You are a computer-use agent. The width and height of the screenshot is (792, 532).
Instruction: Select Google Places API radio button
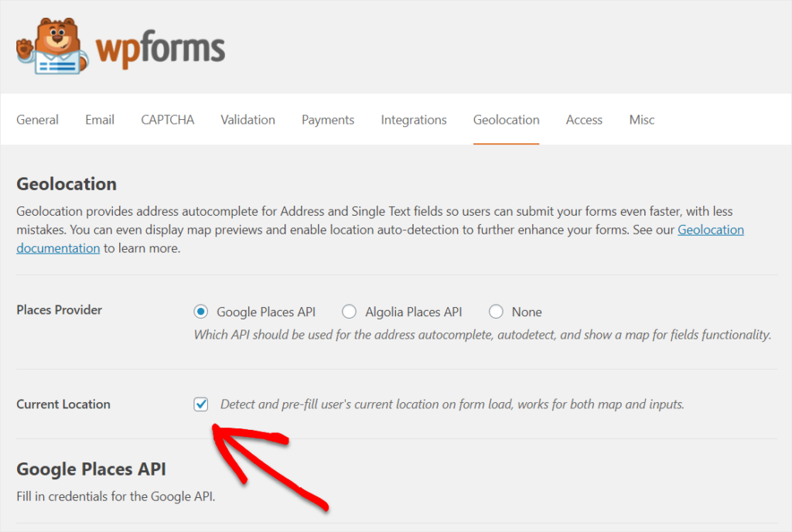201,312
